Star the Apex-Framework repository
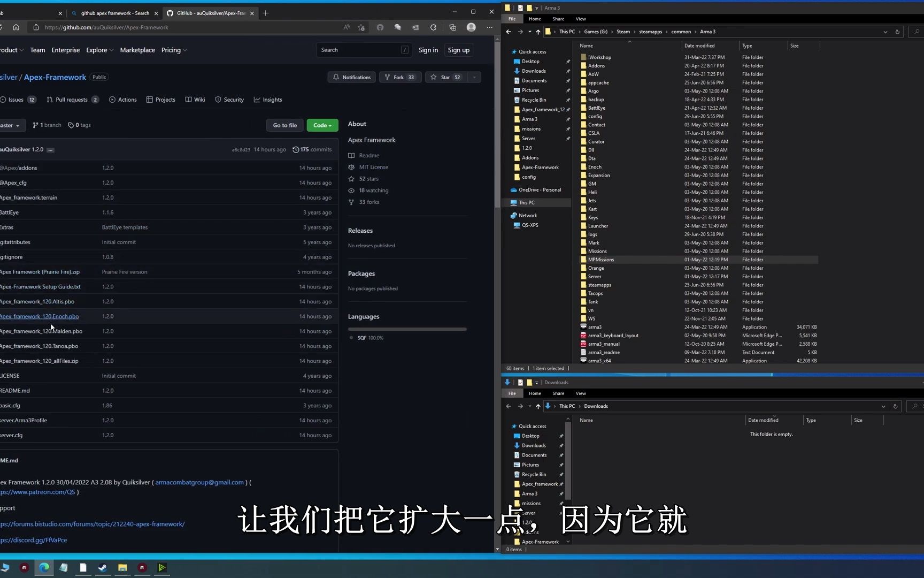 [x=446, y=77]
